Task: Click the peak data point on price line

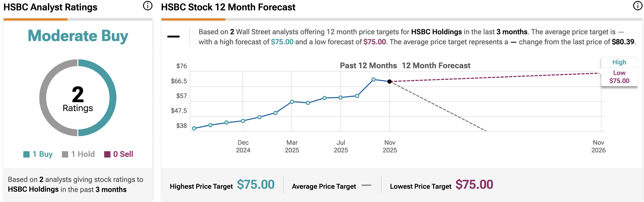Action: pos(373,79)
